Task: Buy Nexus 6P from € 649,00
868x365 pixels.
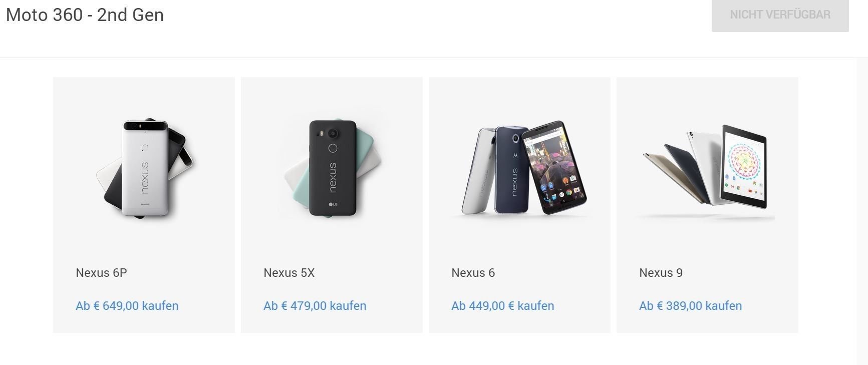Action: point(127,306)
